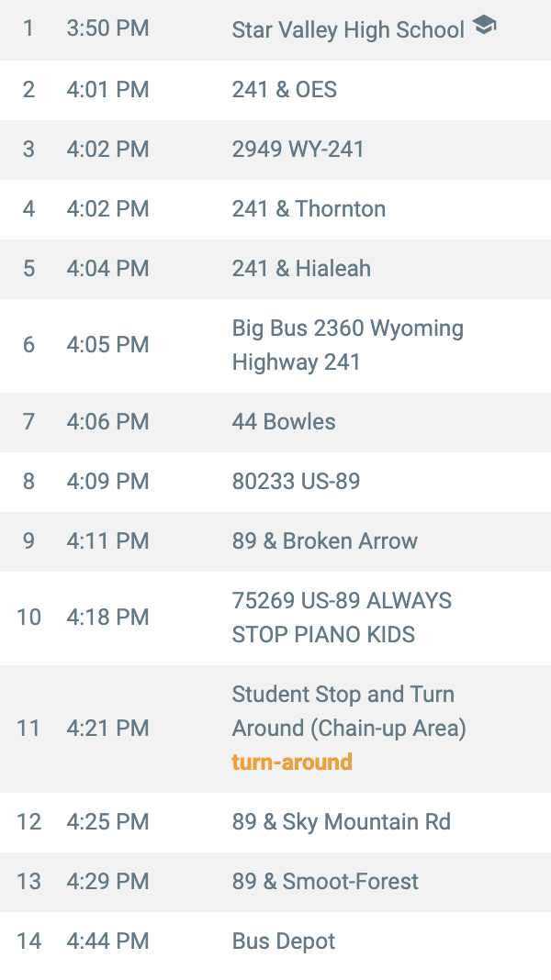
Task: Click the 4:21 PM turn-around time
Action: (x=107, y=729)
